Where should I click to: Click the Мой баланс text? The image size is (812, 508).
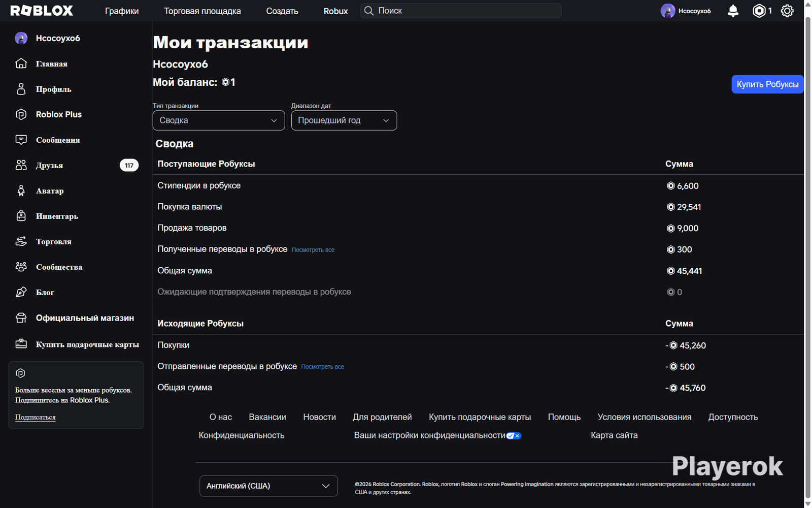click(x=185, y=82)
